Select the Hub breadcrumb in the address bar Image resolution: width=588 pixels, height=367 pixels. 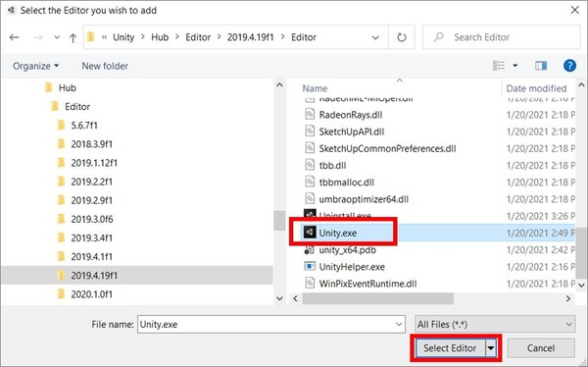click(x=160, y=37)
